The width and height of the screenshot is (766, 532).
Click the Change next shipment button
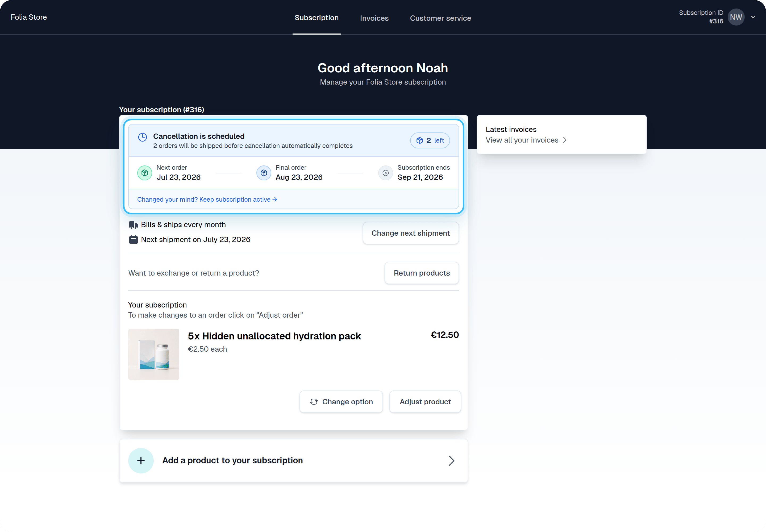(x=411, y=233)
